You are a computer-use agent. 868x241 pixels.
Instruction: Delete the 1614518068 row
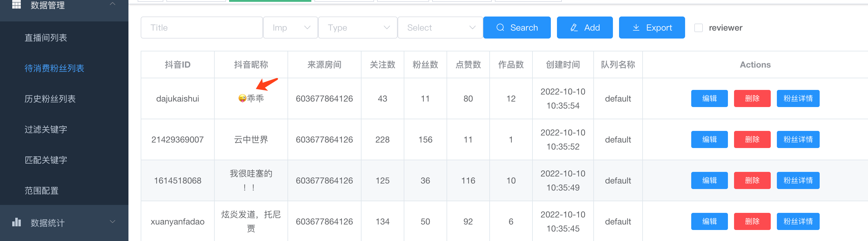tap(752, 180)
